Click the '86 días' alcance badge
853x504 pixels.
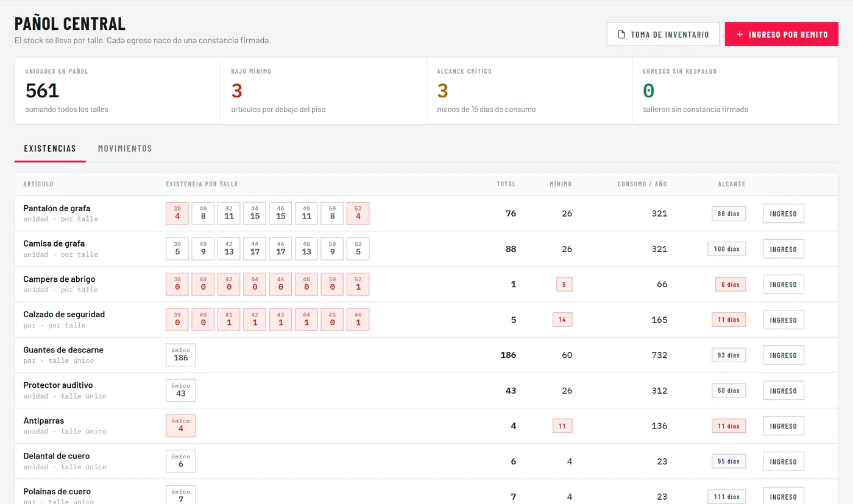729,214
